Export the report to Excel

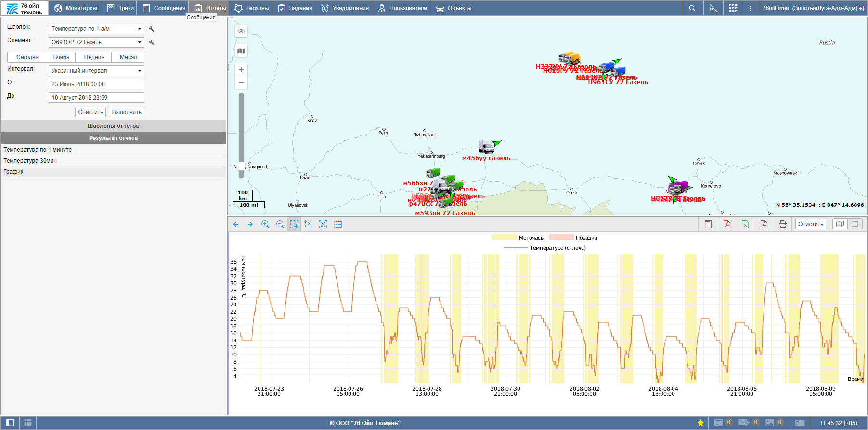[x=745, y=224]
